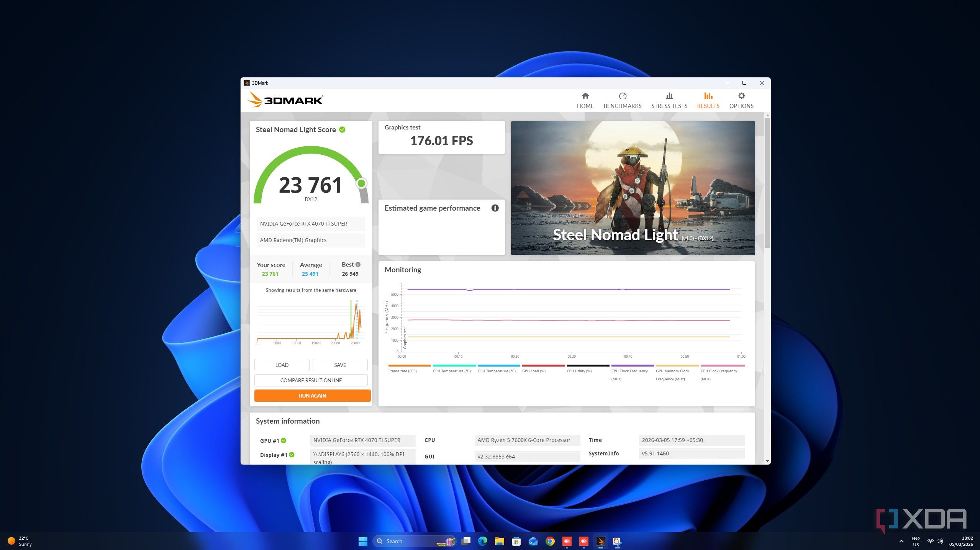Switch to the Results section
Image resolution: width=980 pixels, height=550 pixels.
tap(708, 101)
